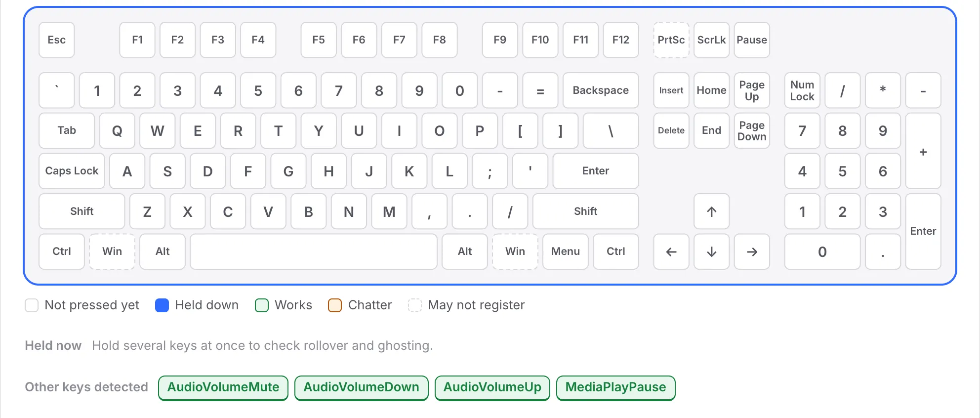Screen dimensions: 980x418
Task: Click the apostrophe key
Action: coord(530,171)
